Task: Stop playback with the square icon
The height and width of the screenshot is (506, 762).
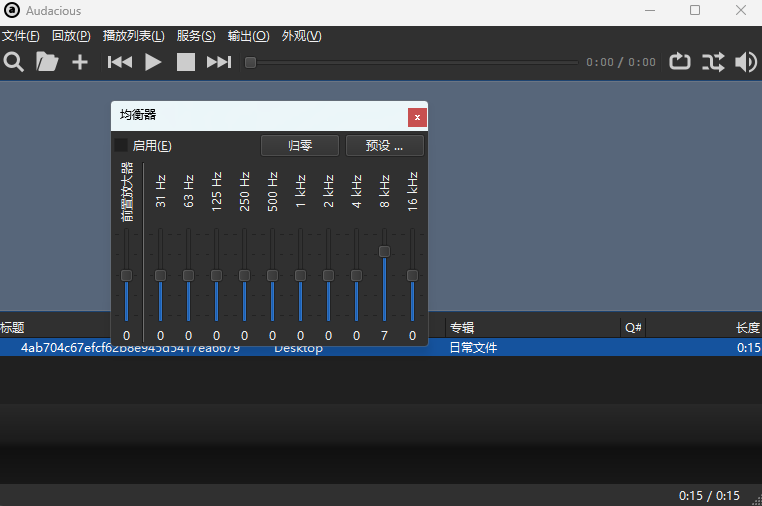Action: click(x=186, y=62)
